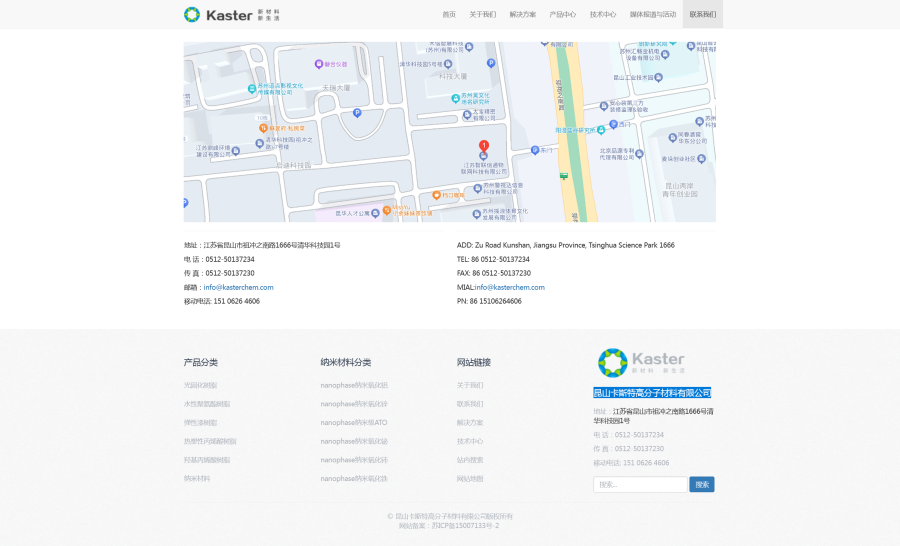Click the green bus stop icon on map
This screenshot has width=900, height=546.
pyautogui.click(x=564, y=176)
